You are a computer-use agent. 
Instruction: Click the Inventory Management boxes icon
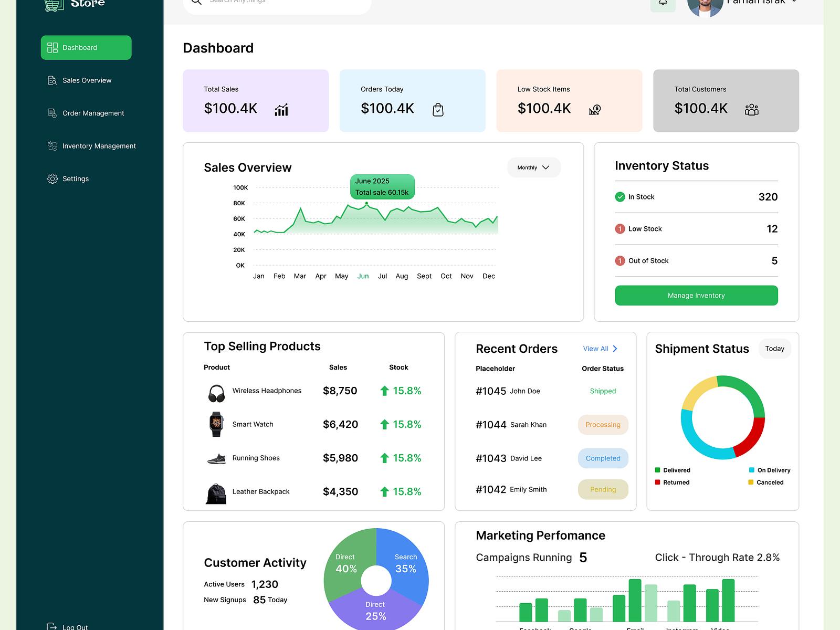click(52, 146)
